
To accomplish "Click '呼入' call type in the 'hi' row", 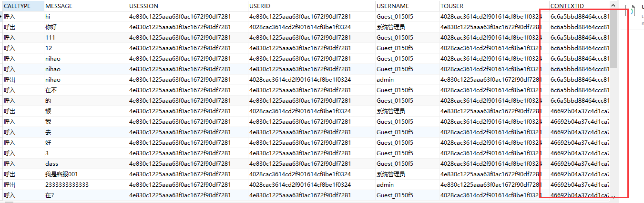I will (x=10, y=16).
